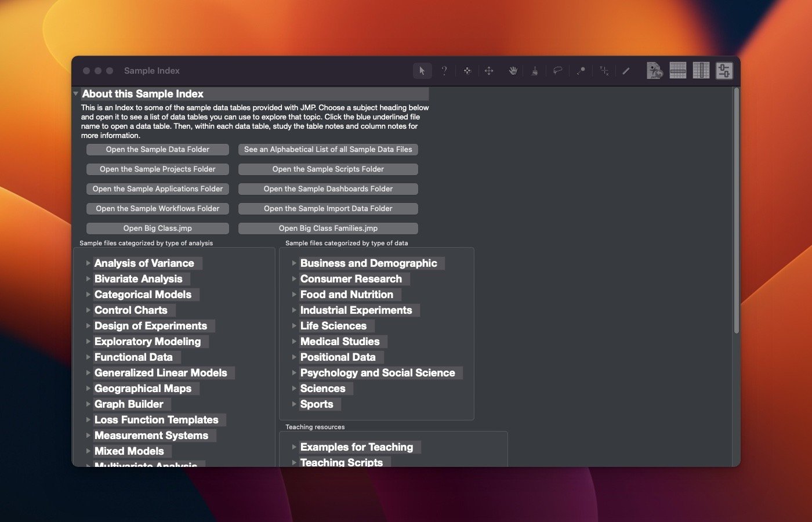812x522 pixels.
Task: Expand Categorical Models category
Action: (x=88, y=295)
